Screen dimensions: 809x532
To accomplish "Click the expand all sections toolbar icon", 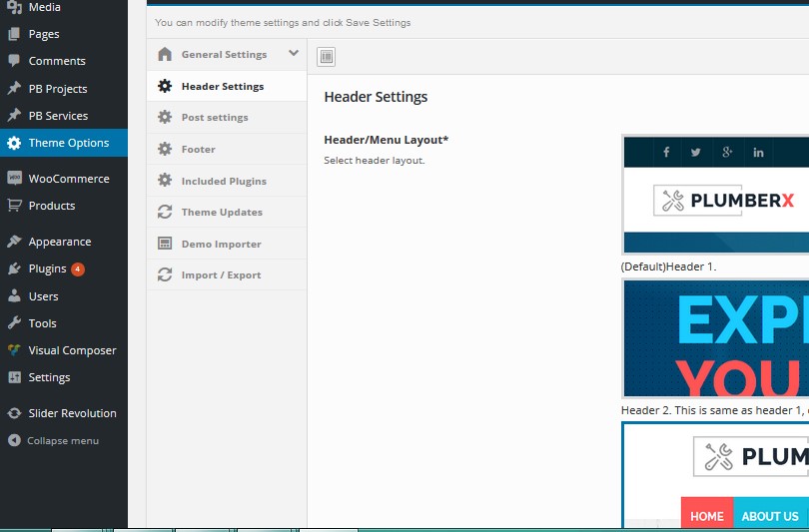I will pos(326,57).
